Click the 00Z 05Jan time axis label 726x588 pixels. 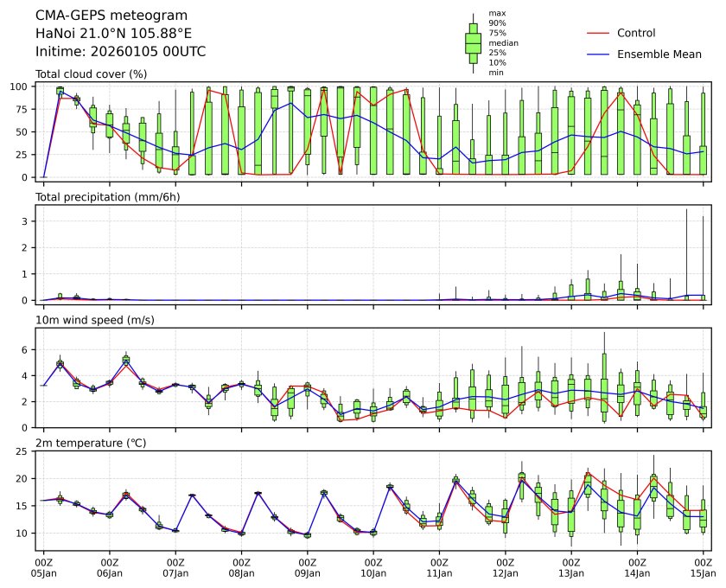point(43,566)
